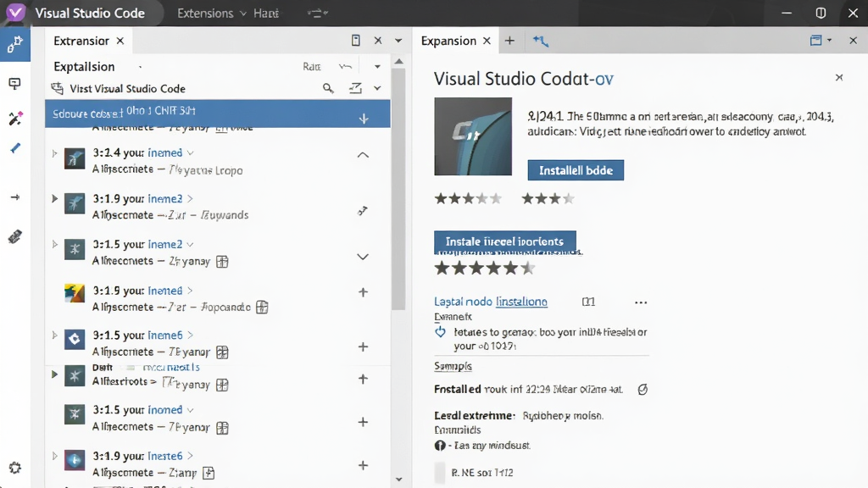868x488 pixels.
Task: Open the dropdown beside the search filter icons
Action: point(377,88)
